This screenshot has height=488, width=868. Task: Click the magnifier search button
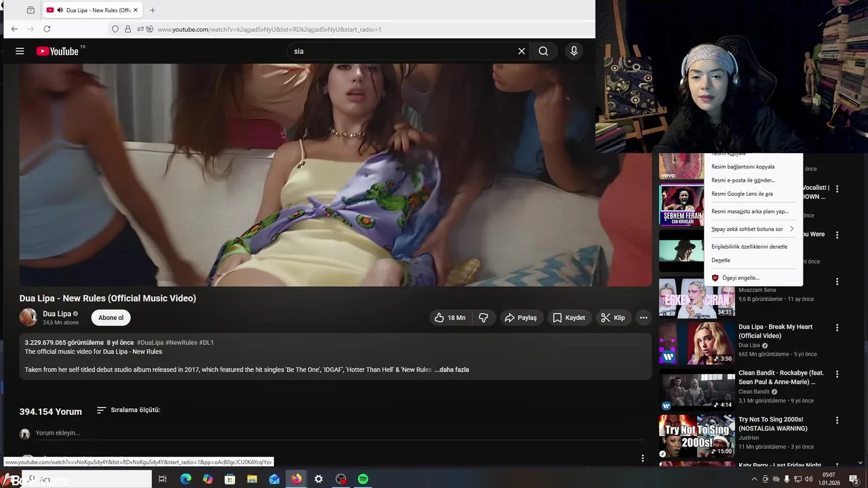pyautogui.click(x=543, y=51)
